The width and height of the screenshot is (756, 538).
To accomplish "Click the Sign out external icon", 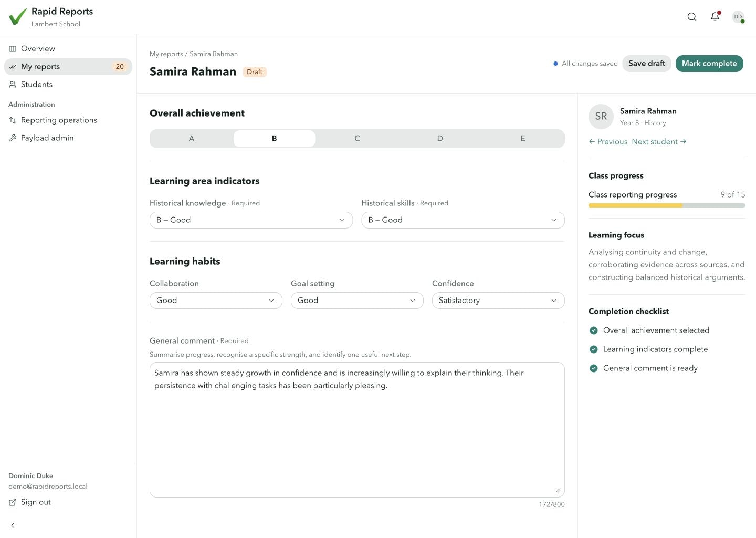I will tap(13, 502).
